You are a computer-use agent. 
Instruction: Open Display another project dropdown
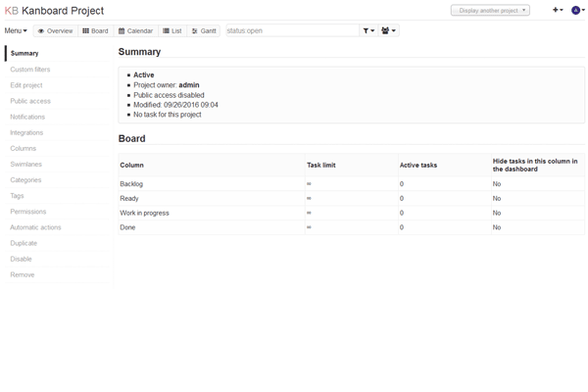pyautogui.click(x=490, y=10)
